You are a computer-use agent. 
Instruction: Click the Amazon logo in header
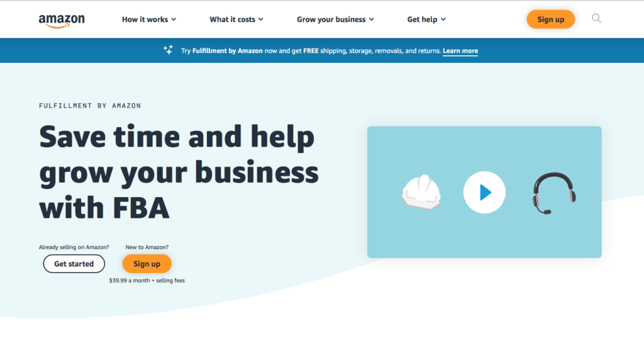(x=62, y=21)
